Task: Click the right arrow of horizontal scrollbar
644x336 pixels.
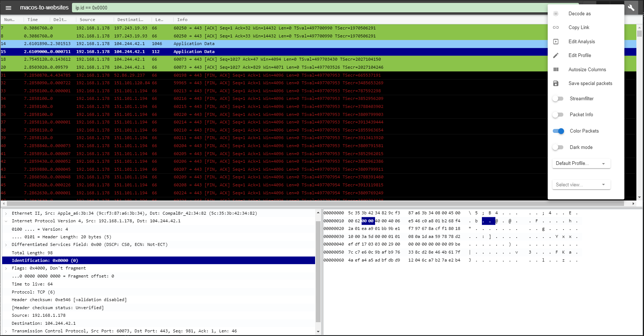Action: (633, 204)
